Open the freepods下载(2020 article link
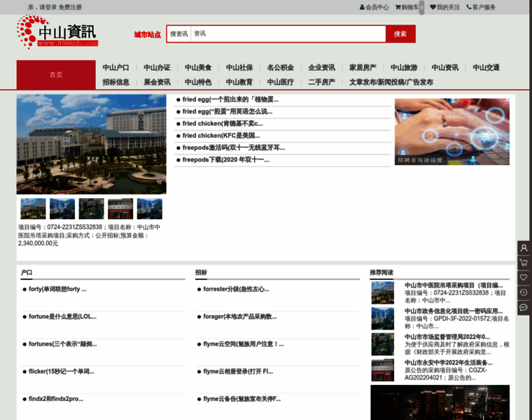Screen dimensions: 532x420 (225, 160)
